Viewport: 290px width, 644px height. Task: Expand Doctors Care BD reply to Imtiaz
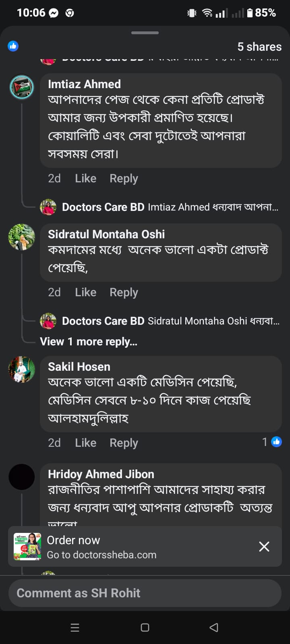point(169,207)
